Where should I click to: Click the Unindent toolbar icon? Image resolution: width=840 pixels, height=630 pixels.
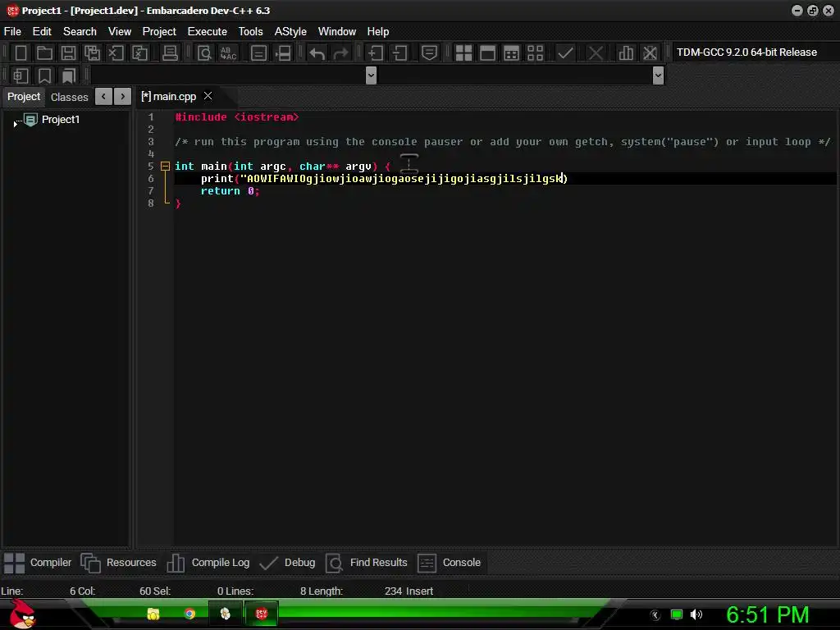pyautogui.click(x=399, y=52)
